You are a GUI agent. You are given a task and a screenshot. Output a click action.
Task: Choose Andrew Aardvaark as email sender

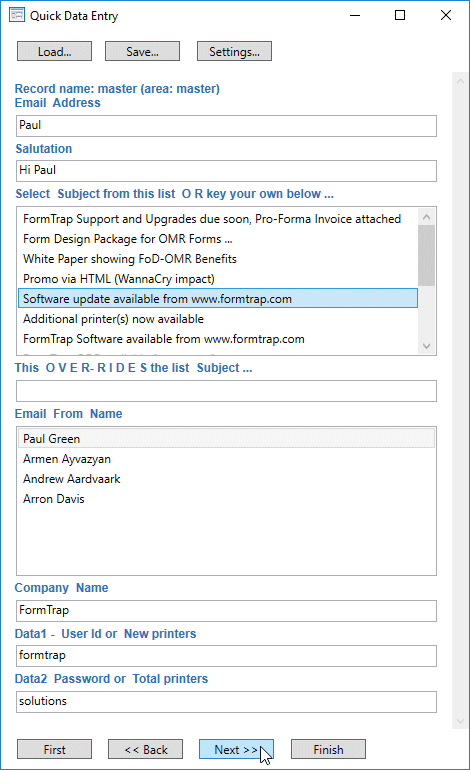pos(226,479)
